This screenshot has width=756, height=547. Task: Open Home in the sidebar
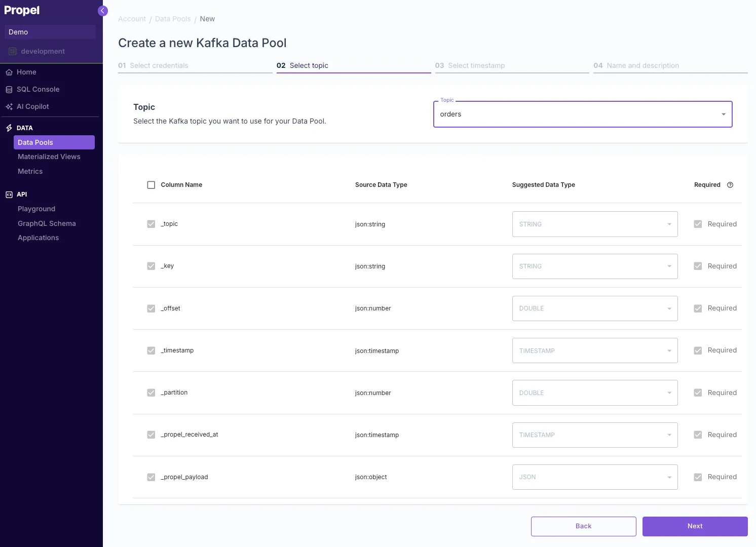[x=26, y=72]
